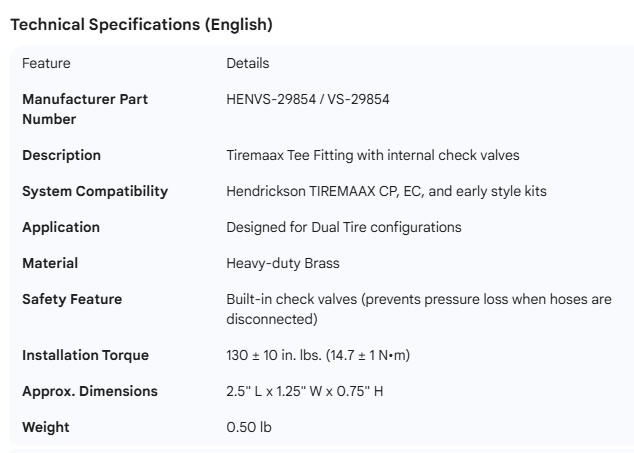Click the 0.50 lb weight value
This screenshot has width=634, height=453.
point(249,427)
